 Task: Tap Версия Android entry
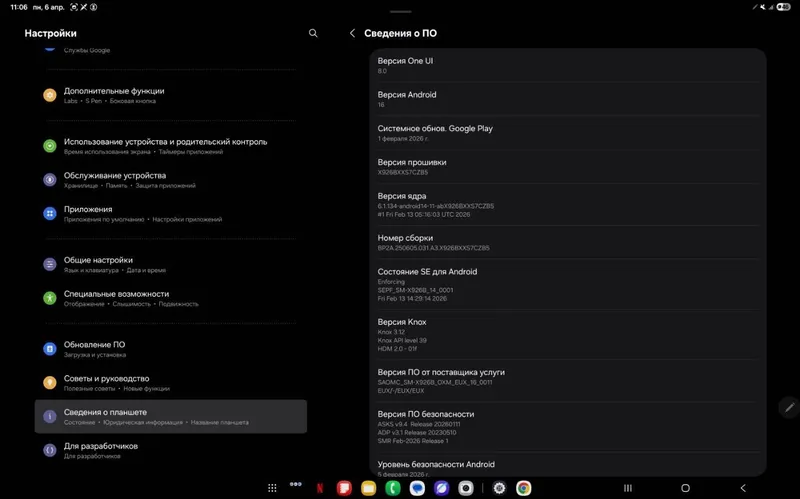[568, 99]
